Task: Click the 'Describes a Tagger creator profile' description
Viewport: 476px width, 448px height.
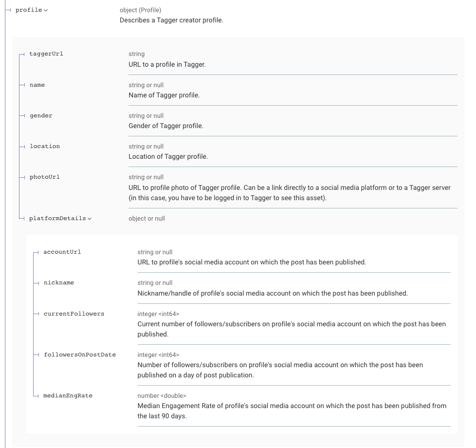Action: tap(171, 20)
